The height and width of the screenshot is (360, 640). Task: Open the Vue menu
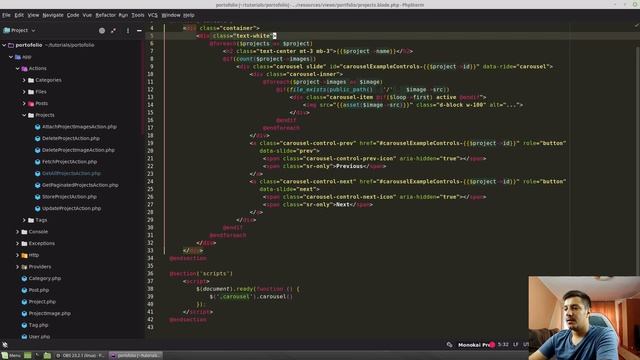(87, 15)
